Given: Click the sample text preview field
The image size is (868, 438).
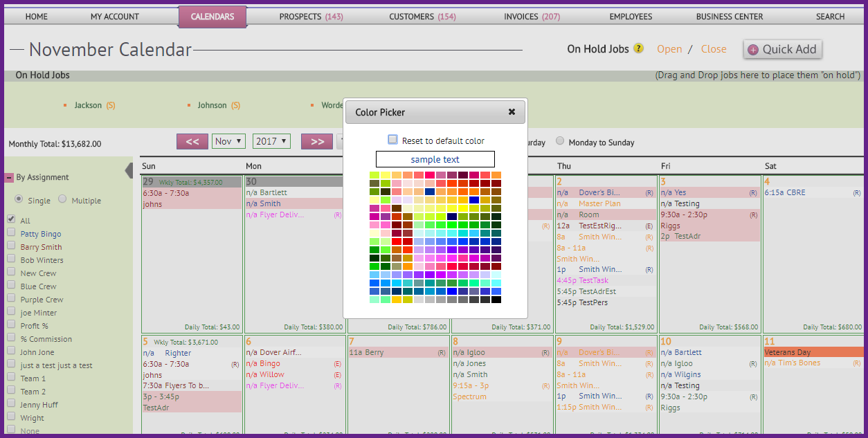Looking at the screenshot, I should (435, 159).
